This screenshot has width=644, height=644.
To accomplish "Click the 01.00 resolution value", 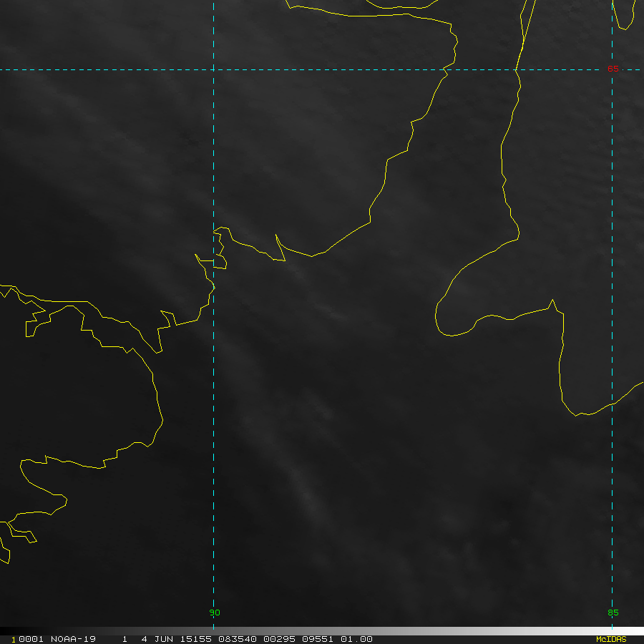I will 356,639.
